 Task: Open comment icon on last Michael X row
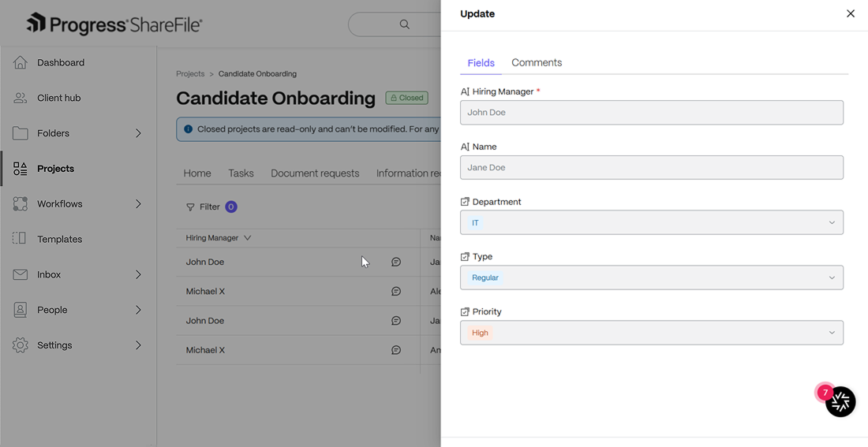(x=396, y=349)
